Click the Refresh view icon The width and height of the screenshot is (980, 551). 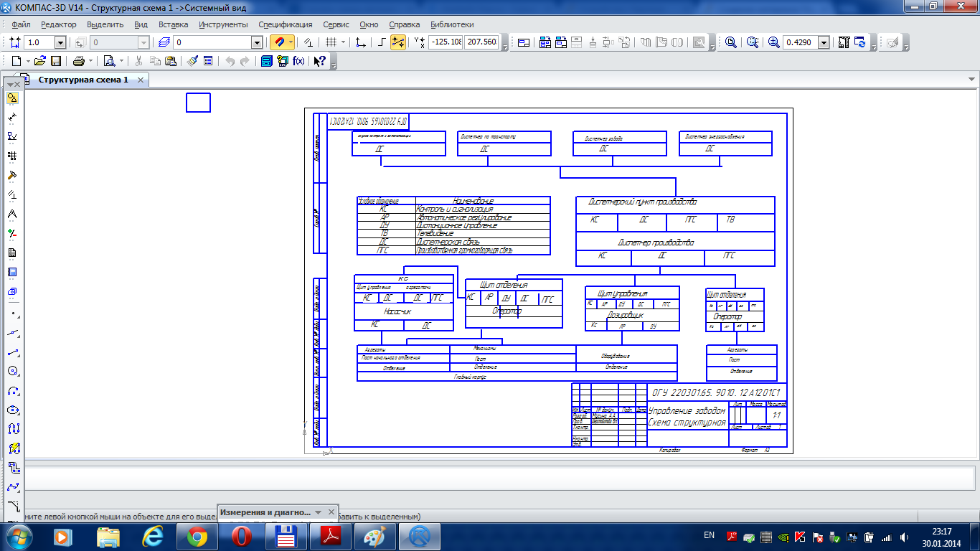861,43
